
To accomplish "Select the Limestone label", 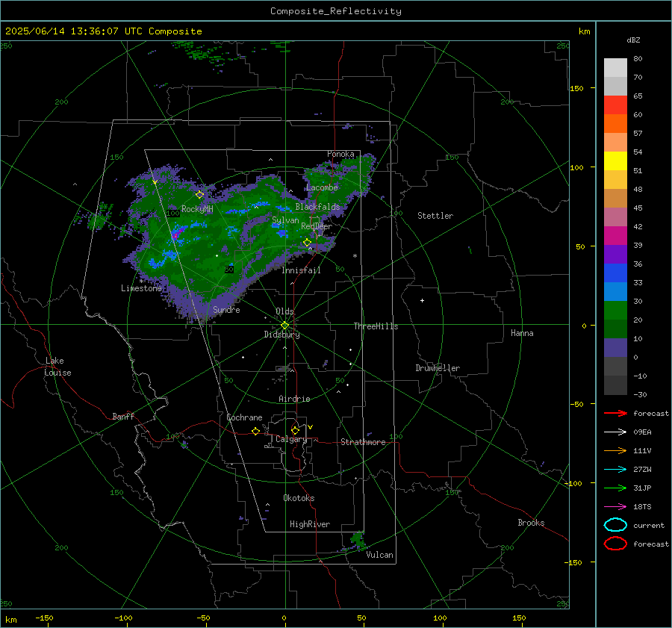I will (x=141, y=288).
